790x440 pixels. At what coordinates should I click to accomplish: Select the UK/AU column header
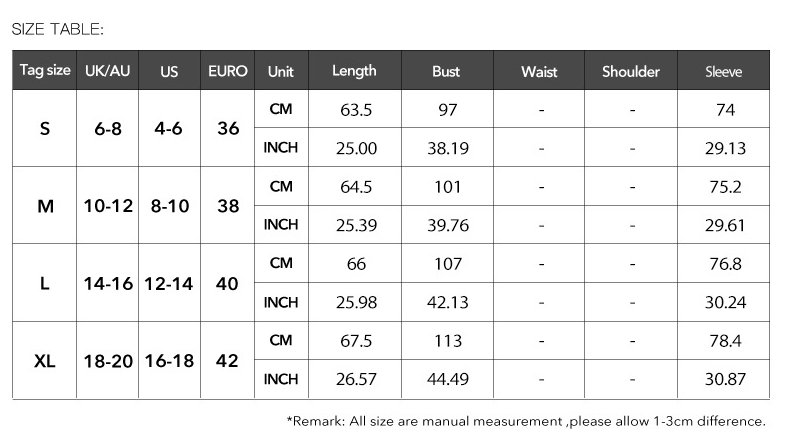point(107,70)
